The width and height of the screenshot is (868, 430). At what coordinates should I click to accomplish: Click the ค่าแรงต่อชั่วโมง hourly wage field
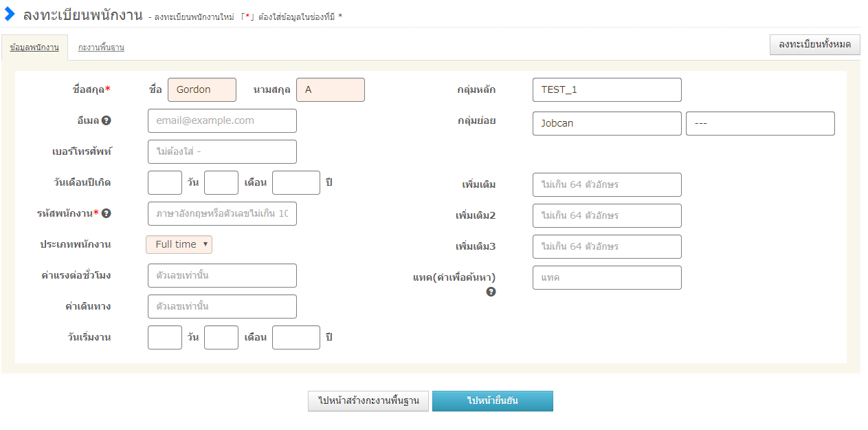[x=222, y=275]
